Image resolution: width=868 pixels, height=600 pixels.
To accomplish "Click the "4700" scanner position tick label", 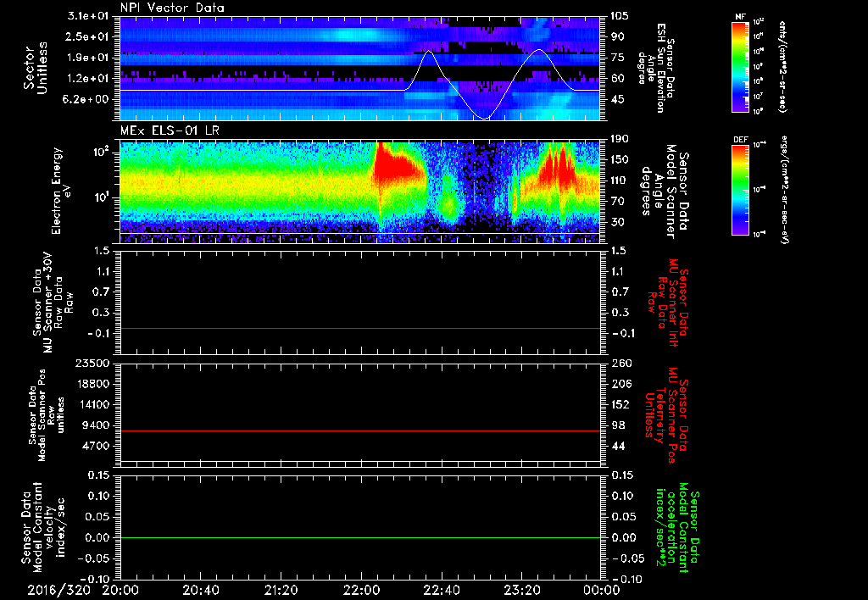I will (96, 446).
